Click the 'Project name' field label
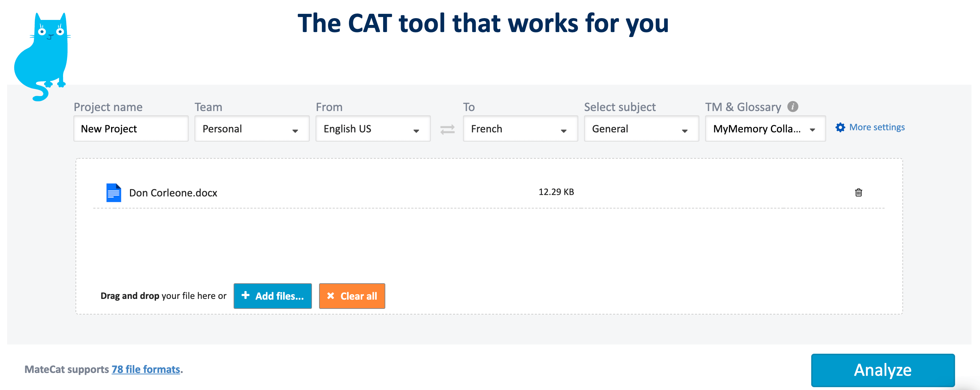Image resolution: width=980 pixels, height=390 pixels. coord(108,107)
